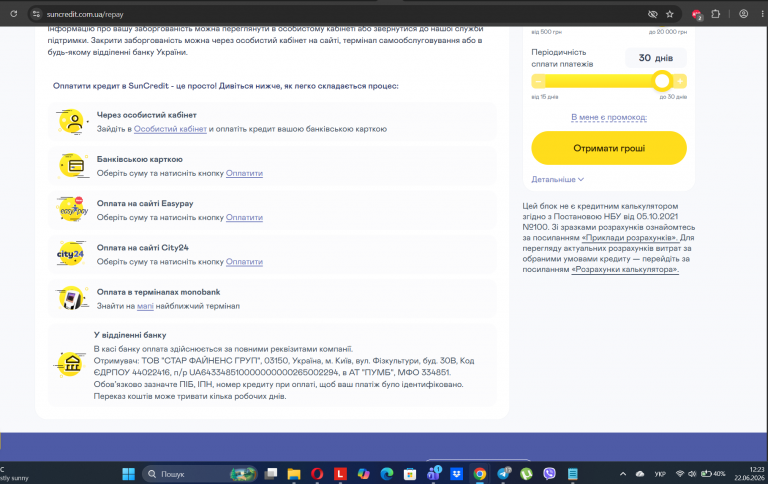This screenshot has width=768, height=484.
Task: Bookmark this page with the star icon
Action: pyautogui.click(x=670, y=14)
